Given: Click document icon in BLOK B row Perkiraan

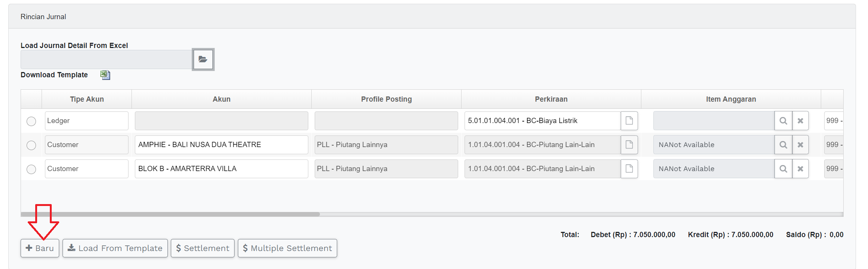Looking at the screenshot, I should 629,169.
